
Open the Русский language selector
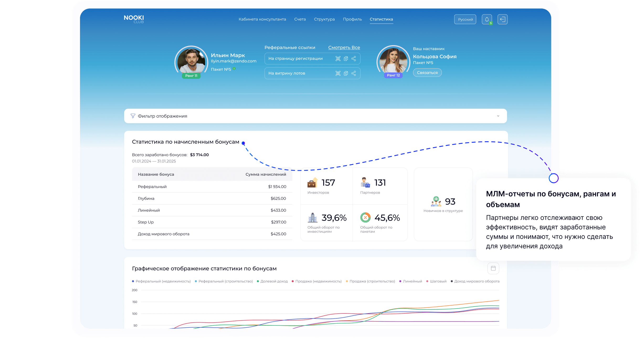[x=465, y=19]
